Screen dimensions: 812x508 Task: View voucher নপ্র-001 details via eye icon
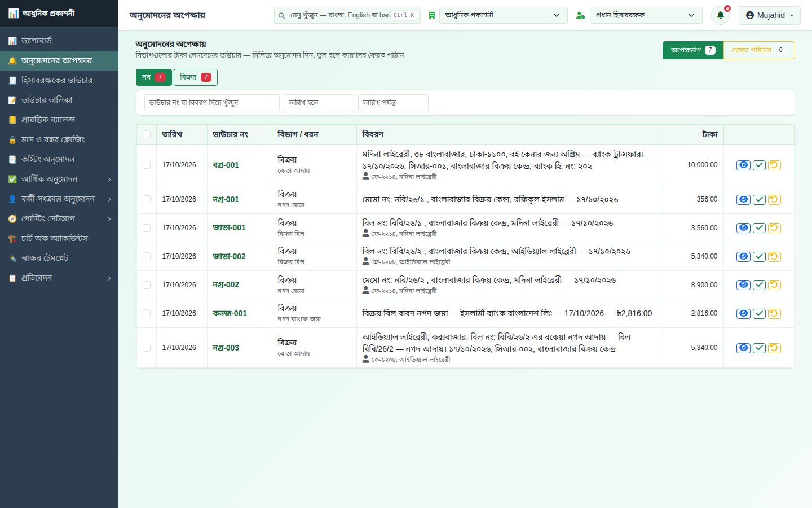tap(744, 199)
